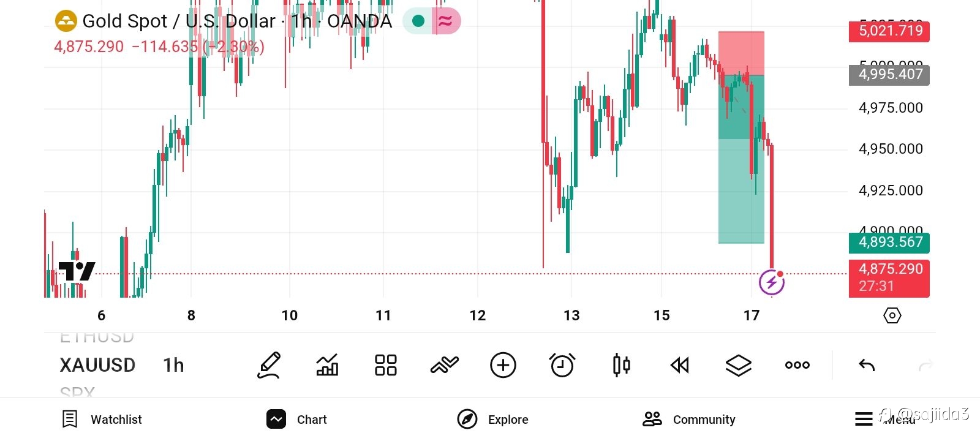Toggle the green market status dot

(418, 21)
